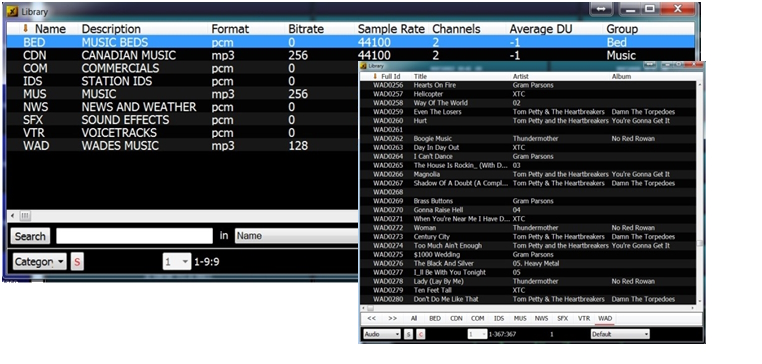Select the COM COMMERCIALS row

tap(182, 68)
